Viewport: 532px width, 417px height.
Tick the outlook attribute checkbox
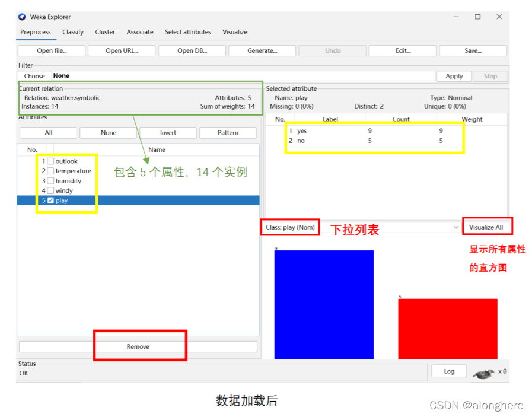(x=50, y=161)
